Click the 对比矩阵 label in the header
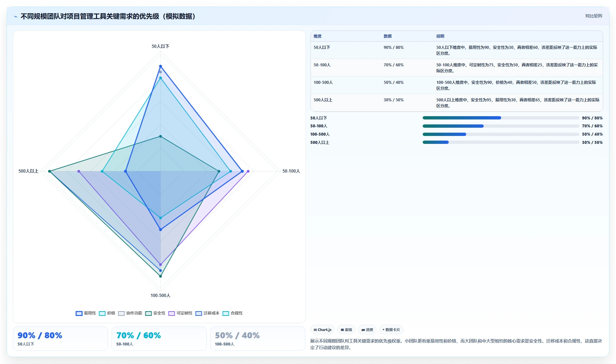Viewport: 616px width, 364px height. click(594, 16)
